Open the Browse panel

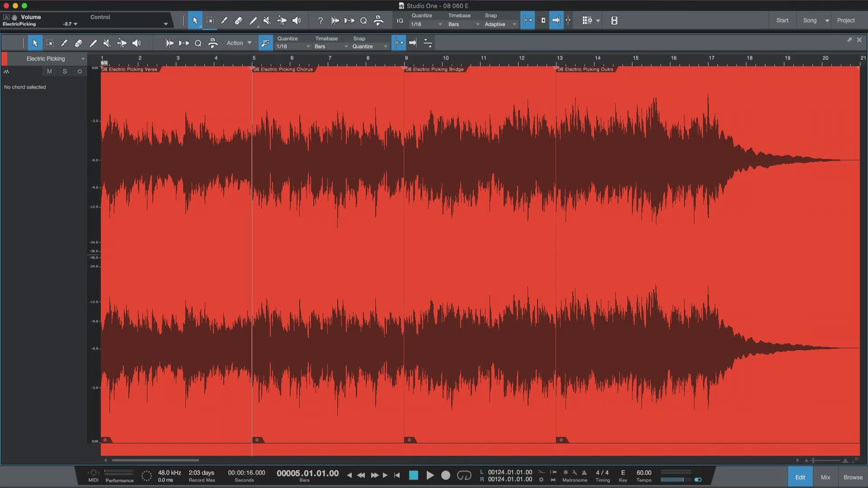[853, 477]
